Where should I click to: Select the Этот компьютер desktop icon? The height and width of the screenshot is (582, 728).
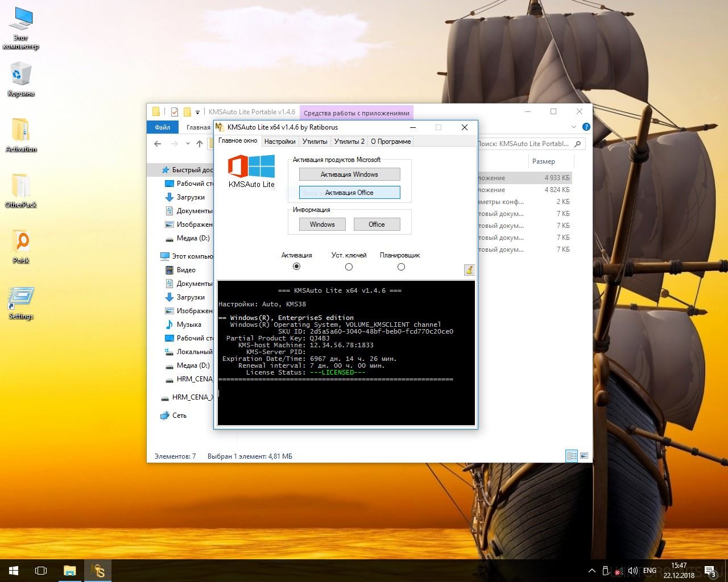(x=21, y=28)
